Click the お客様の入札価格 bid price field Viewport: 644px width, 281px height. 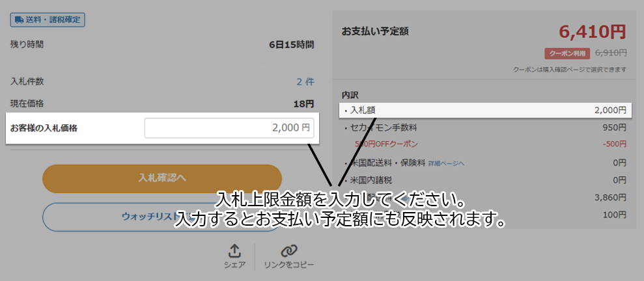click(x=229, y=128)
